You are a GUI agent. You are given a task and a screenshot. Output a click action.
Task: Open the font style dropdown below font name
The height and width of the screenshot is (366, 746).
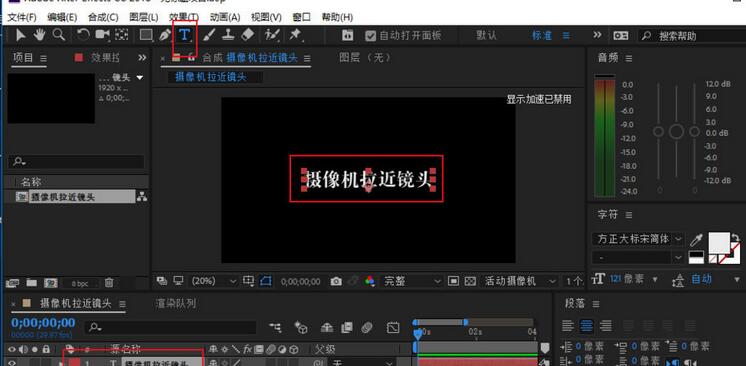pos(638,257)
